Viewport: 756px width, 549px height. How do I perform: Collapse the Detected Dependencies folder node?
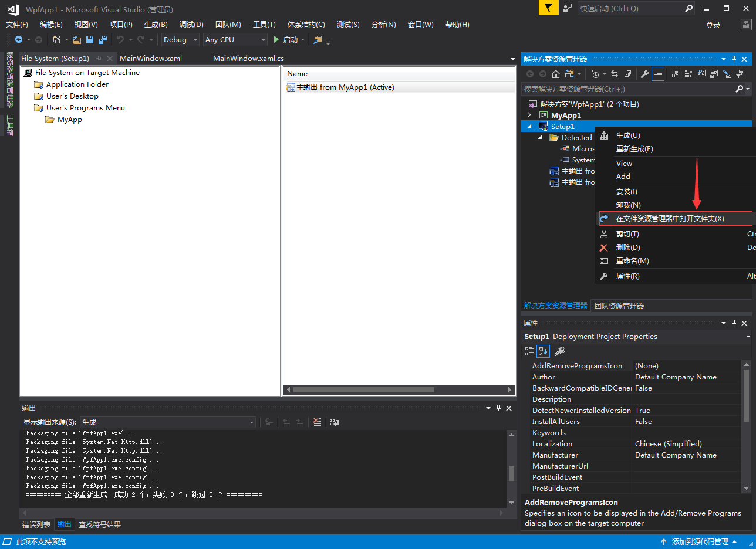pyautogui.click(x=541, y=137)
